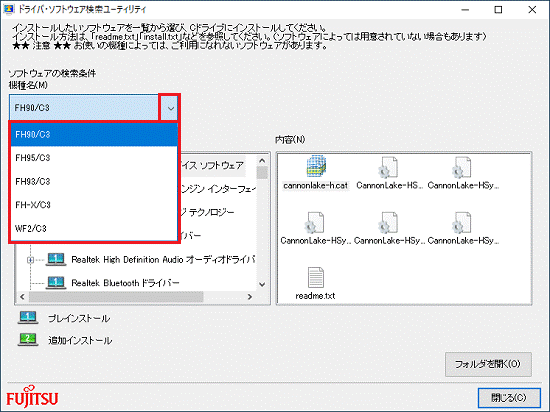This screenshot has width=550, height=412.
Task: Choose FH95/C3 from the model list
Action: tap(94, 158)
